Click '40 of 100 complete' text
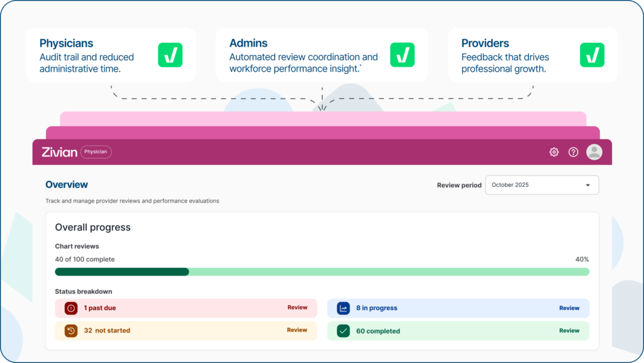This screenshot has height=363, width=644. point(85,260)
